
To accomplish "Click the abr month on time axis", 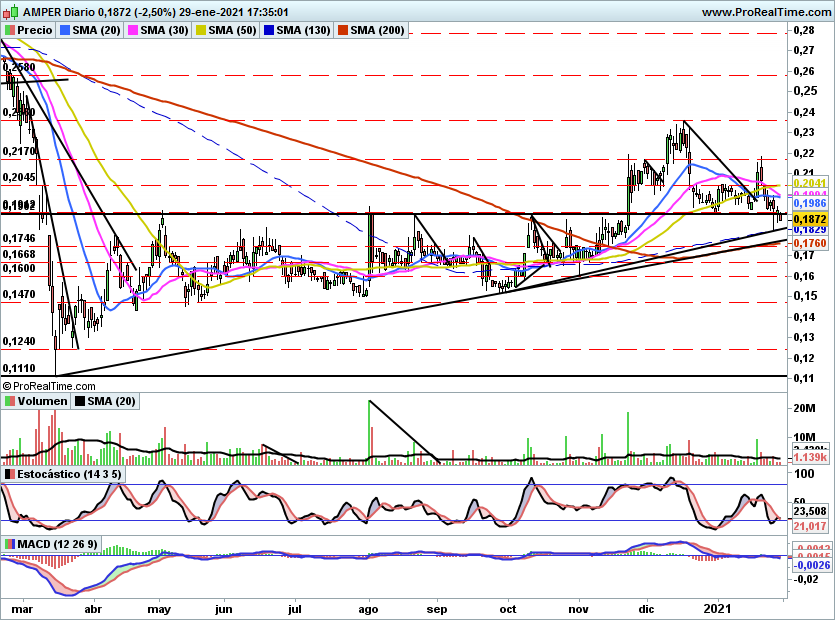I will (x=93, y=609).
